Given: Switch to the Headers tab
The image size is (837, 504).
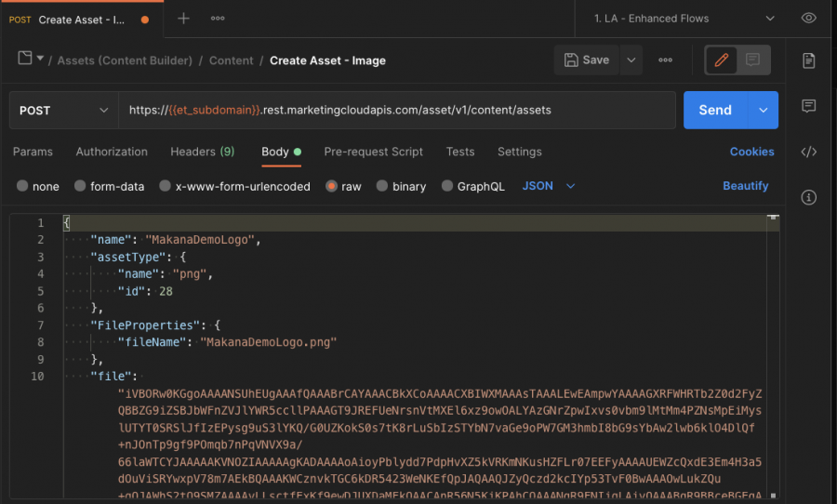Looking at the screenshot, I should click(203, 152).
